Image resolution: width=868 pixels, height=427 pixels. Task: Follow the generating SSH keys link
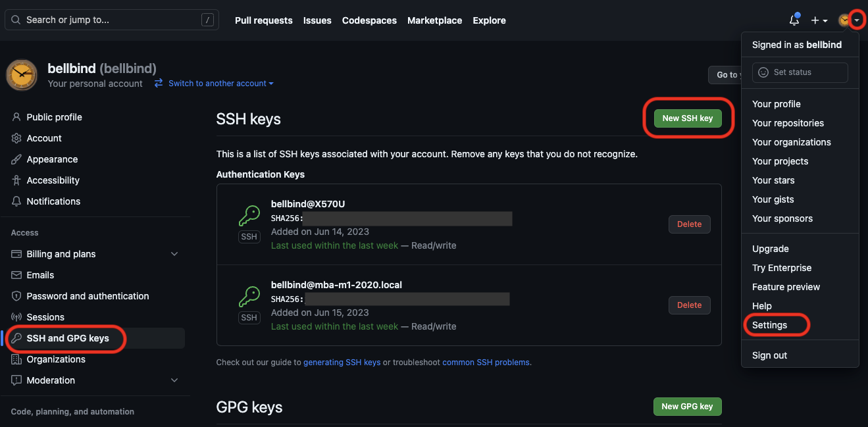pos(342,363)
